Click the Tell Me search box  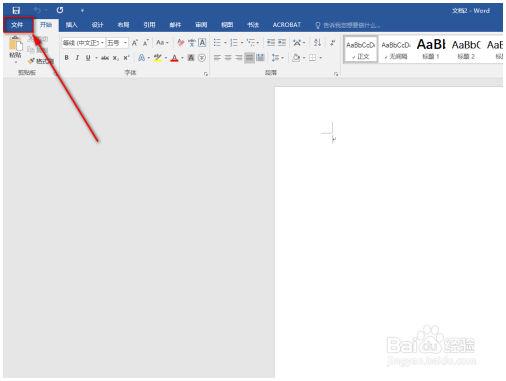[x=347, y=25]
